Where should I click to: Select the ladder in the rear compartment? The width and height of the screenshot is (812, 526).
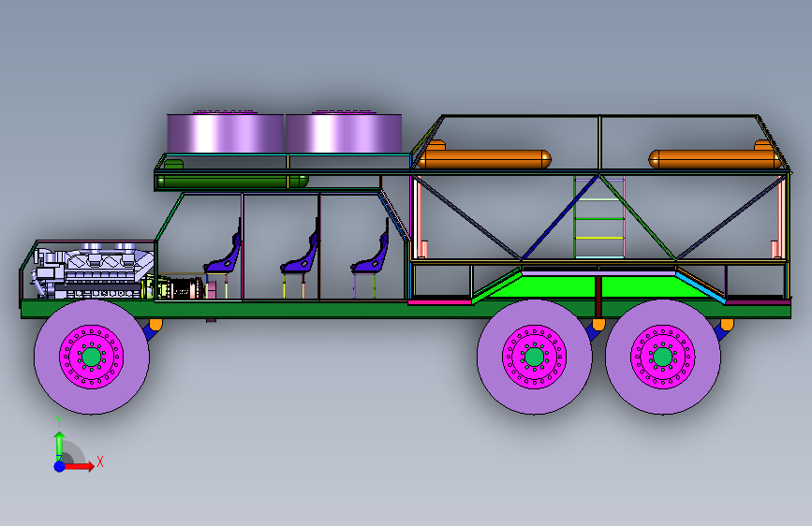(599, 217)
